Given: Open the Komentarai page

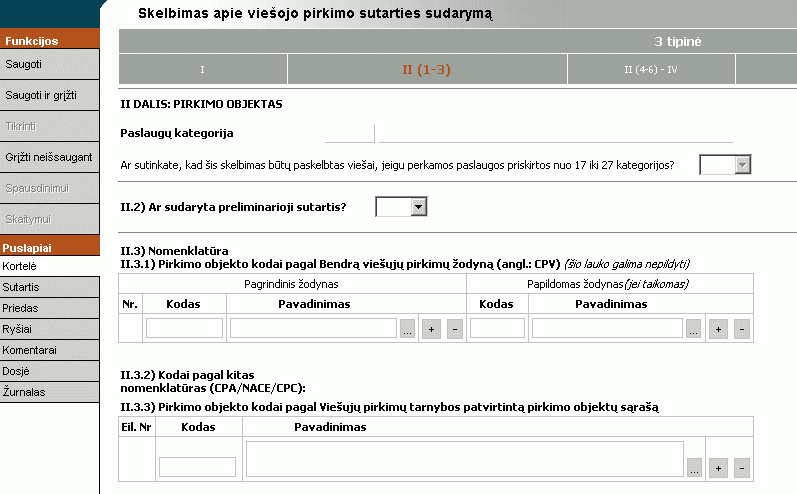Looking at the screenshot, I should click(49, 350).
